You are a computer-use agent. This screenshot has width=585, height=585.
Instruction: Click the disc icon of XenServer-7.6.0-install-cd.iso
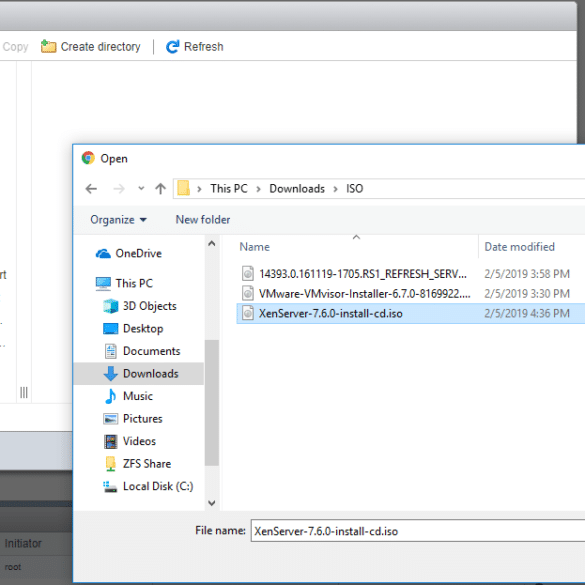click(248, 313)
